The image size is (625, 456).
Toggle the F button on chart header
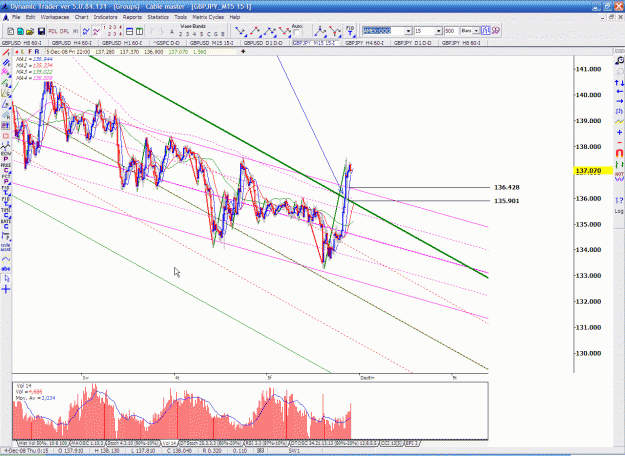[x=30, y=52]
